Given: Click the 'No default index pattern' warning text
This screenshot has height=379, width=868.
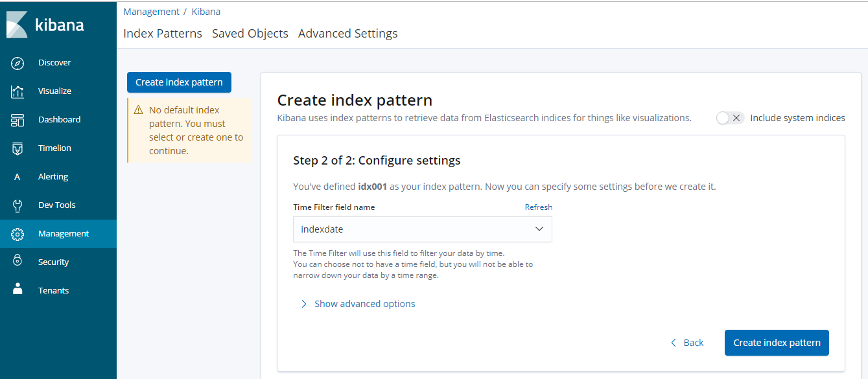Looking at the screenshot, I should [196, 130].
